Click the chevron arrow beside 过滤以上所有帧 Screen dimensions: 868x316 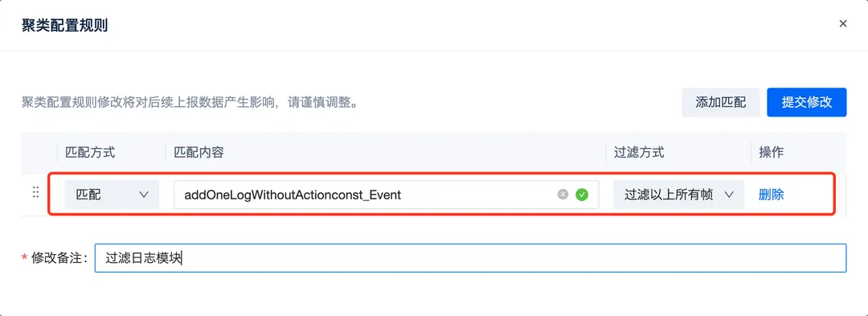(728, 195)
